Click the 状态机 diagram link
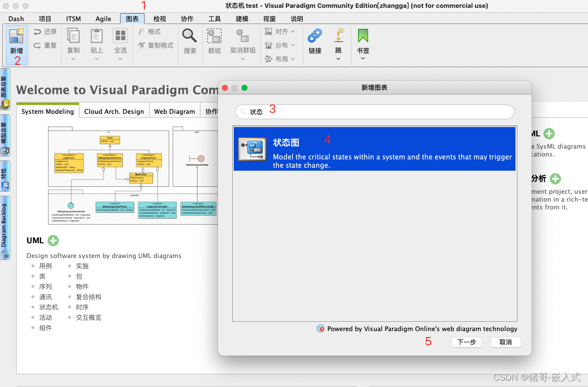The width and height of the screenshot is (588, 387). (49, 307)
